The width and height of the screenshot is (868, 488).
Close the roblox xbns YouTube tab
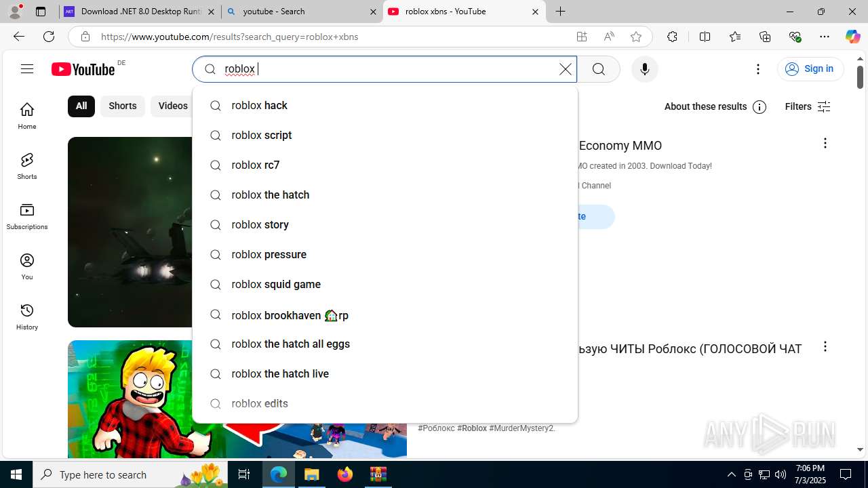535,12
